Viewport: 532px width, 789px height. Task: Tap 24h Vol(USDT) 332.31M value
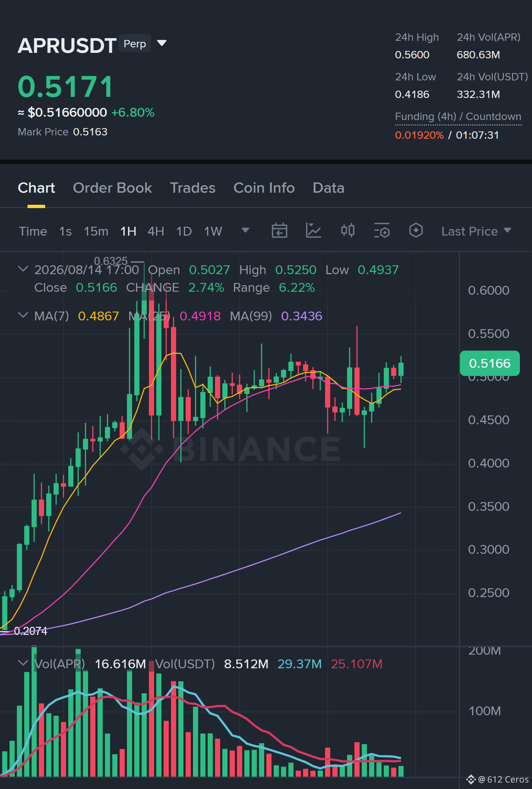(x=478, y=94)
